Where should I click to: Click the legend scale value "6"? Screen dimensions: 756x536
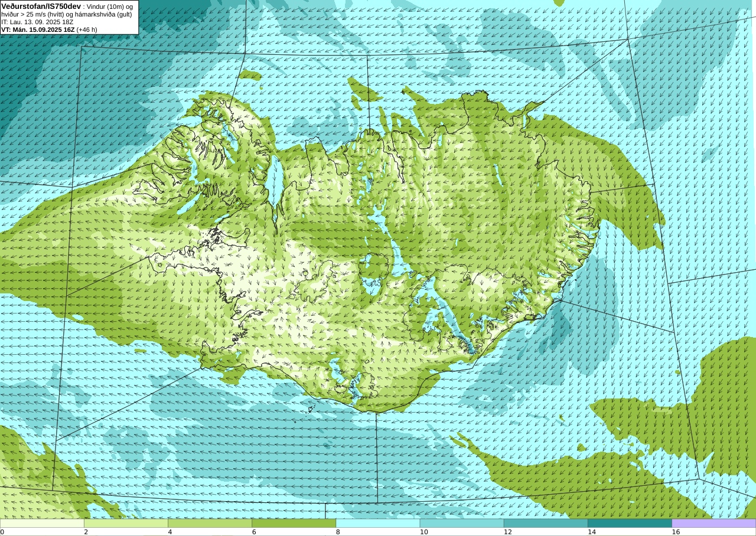click(x=254, y=532)
